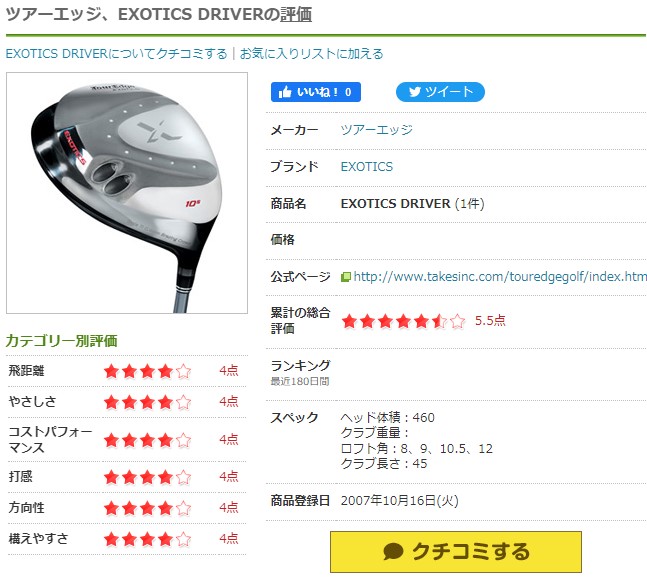
Task: Click the green external link icon beside 公式ページ URL
Action: tap(345, 277)
